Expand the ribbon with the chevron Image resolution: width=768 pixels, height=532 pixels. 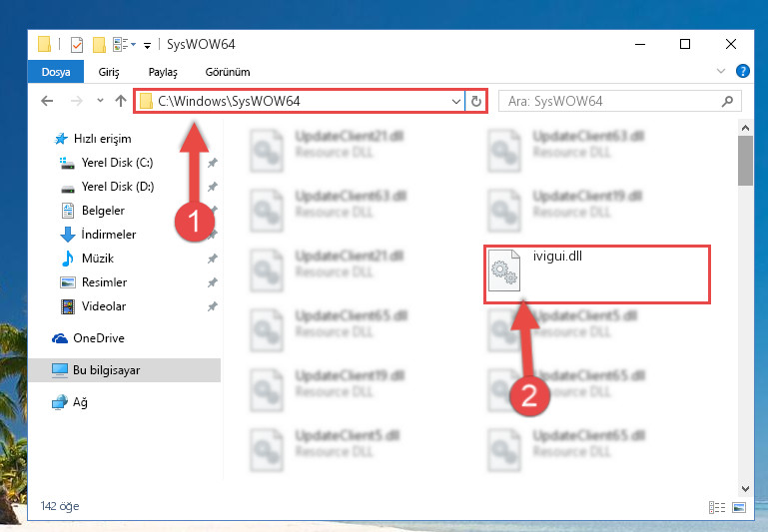[720, 71]
